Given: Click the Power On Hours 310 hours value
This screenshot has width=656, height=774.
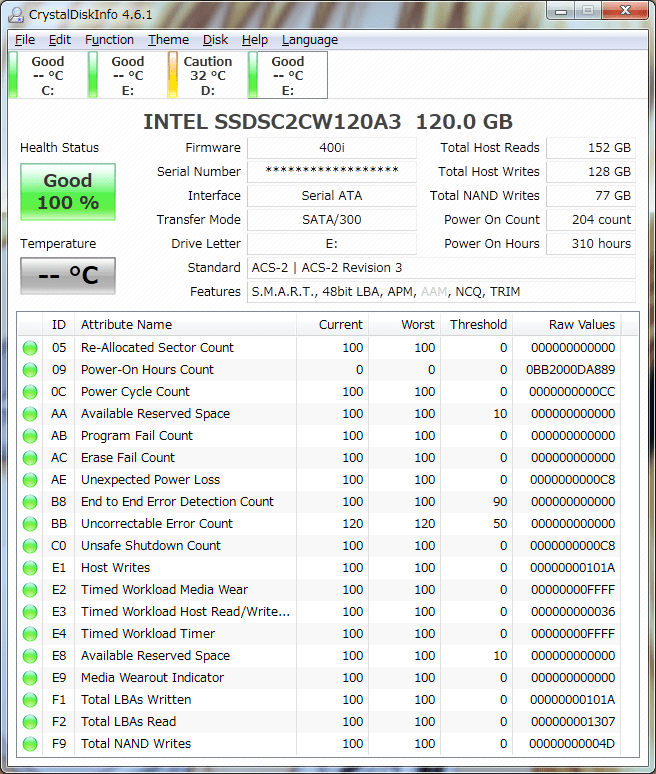Looking at the screenshot, I should coord(590,243).
